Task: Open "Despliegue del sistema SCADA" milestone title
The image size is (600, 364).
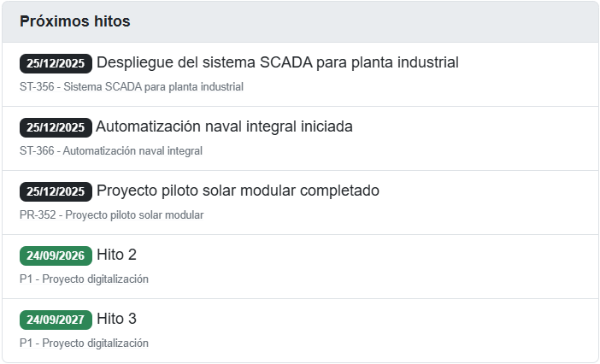Action: coord(278,62)
